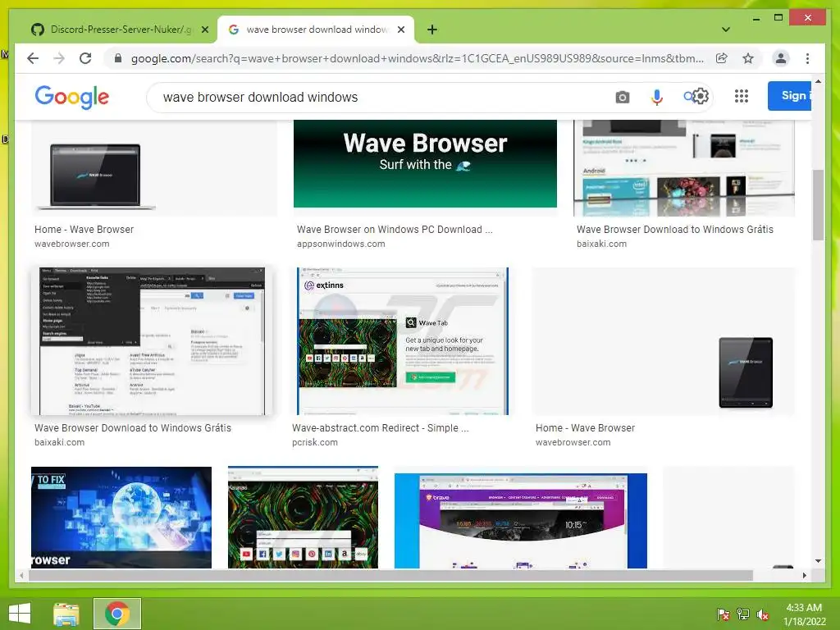
Task: Open Google apps grid
Action: (741, 97)
